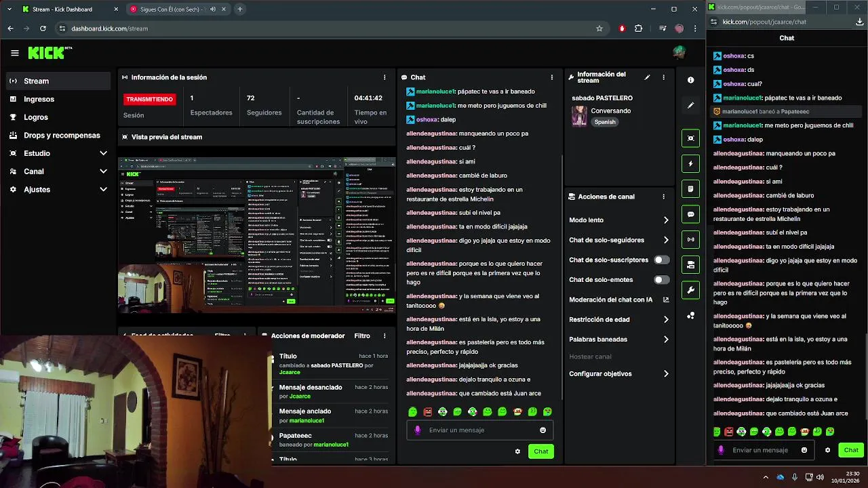Open the hamburger menu beside the Kick logo
868x488 pixels.
(15, 53)
